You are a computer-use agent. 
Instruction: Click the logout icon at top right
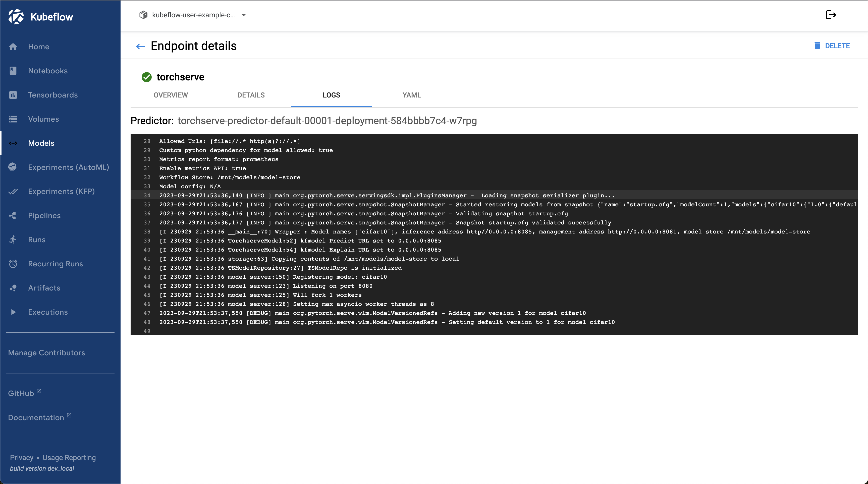(831, 15)
